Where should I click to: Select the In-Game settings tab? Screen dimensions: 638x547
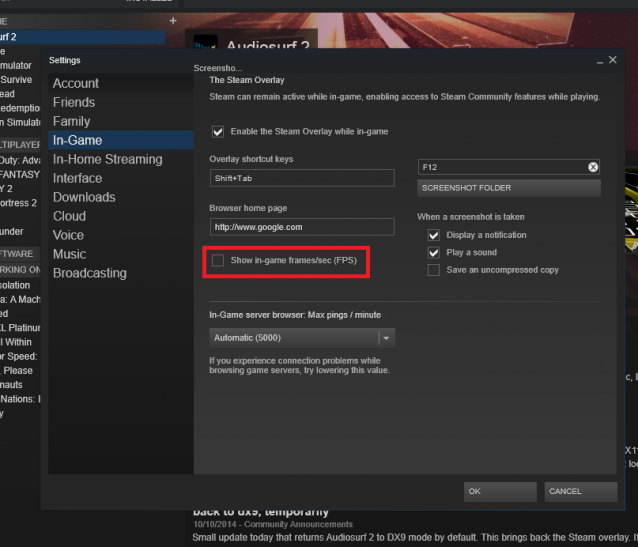(x=121, y=140)
